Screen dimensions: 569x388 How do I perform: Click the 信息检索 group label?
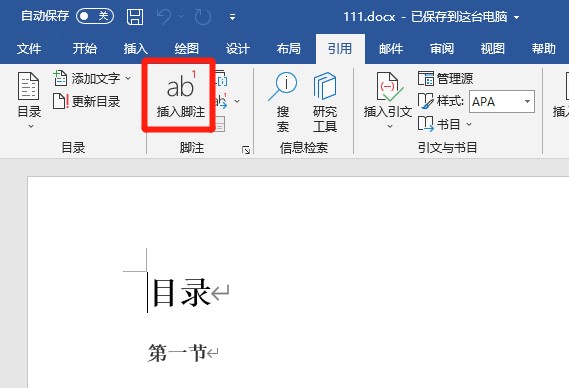pyautogui.click(x=304, y=148)
